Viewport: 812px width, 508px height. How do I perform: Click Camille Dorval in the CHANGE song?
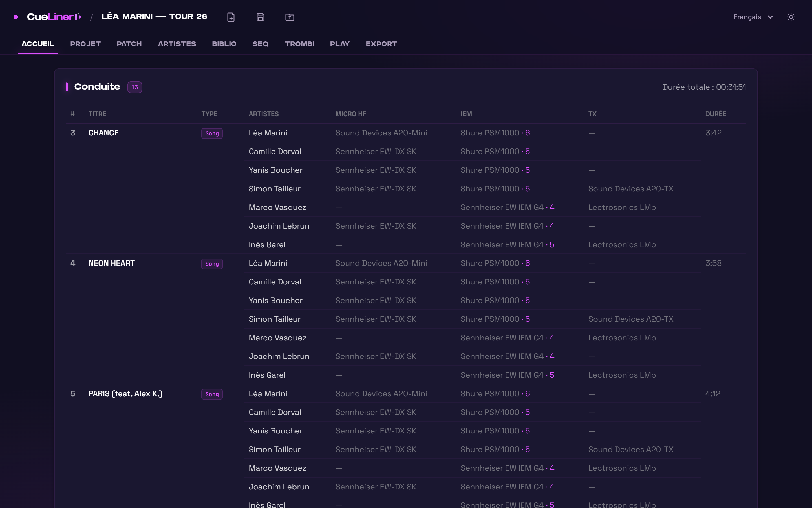click(275, 152)
